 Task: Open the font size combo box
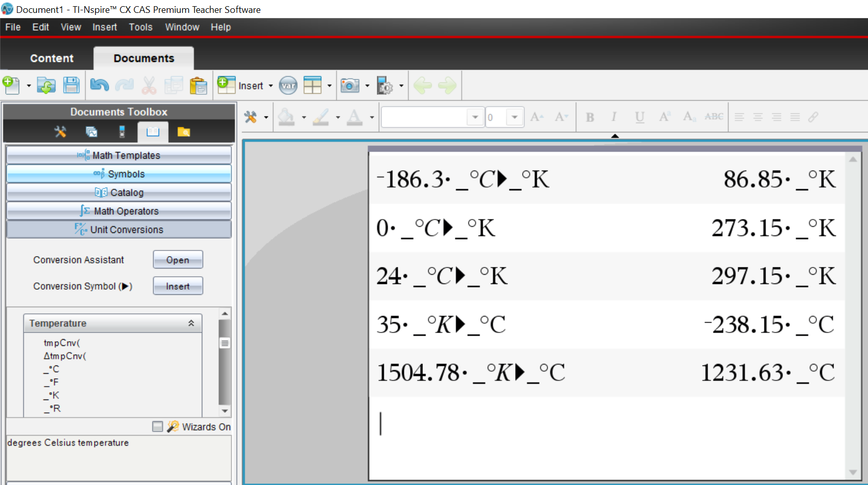[505, 117]
